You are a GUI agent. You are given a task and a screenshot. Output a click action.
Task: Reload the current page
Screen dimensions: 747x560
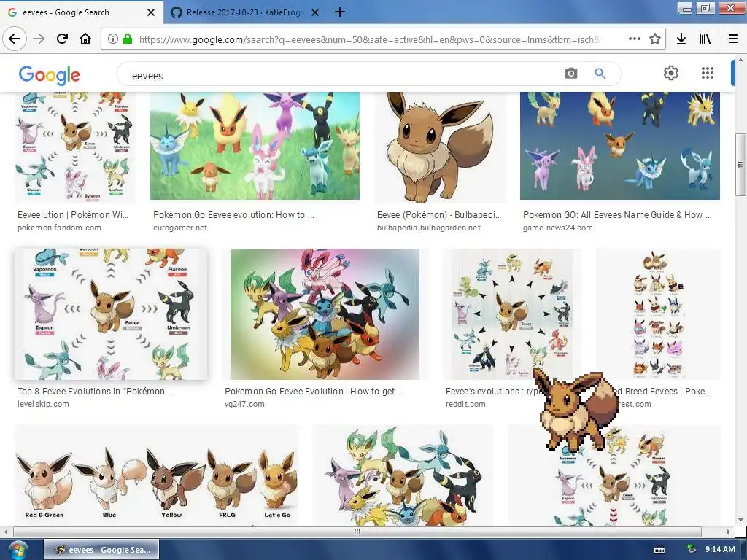point(62,39)
